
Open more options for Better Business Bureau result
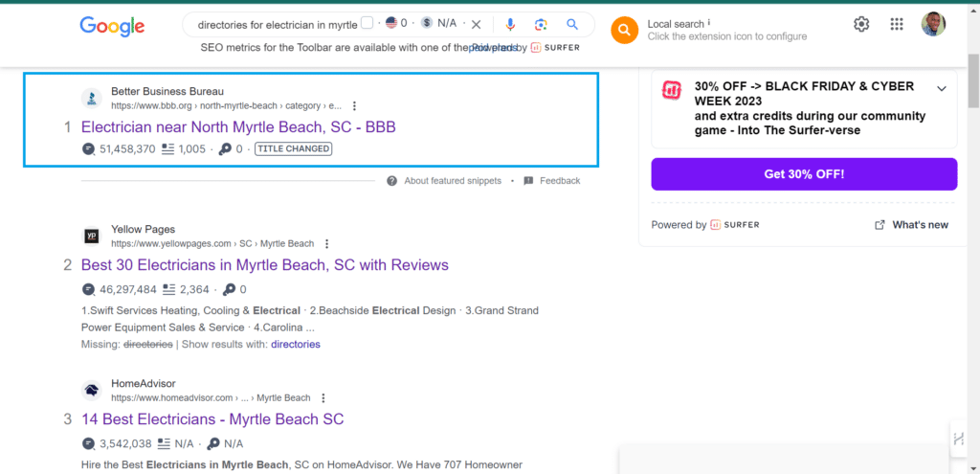pos(354,105)
